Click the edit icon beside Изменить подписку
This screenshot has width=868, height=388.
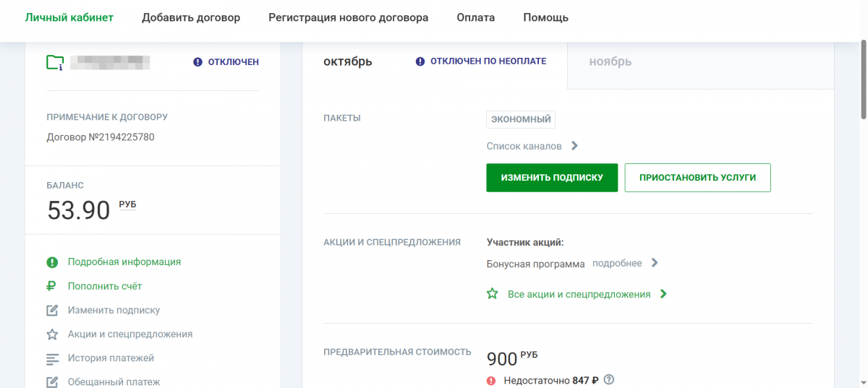click(52, 311)
